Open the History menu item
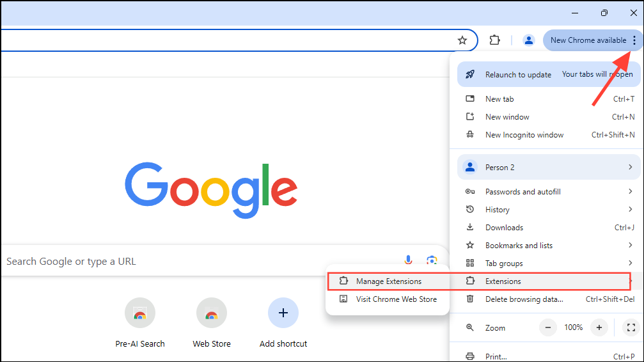Viewport: 644px width, 362px height. (548, 210)
